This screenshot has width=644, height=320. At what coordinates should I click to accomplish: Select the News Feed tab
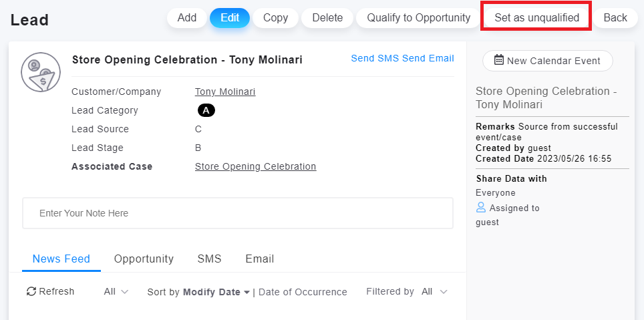pyautogui.click(x=61, y=259)
